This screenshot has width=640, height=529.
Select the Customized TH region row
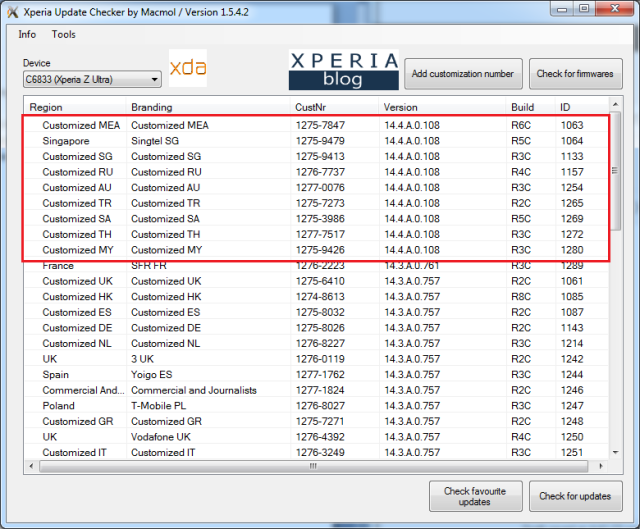pyautogui.click(x=316, y=234)
